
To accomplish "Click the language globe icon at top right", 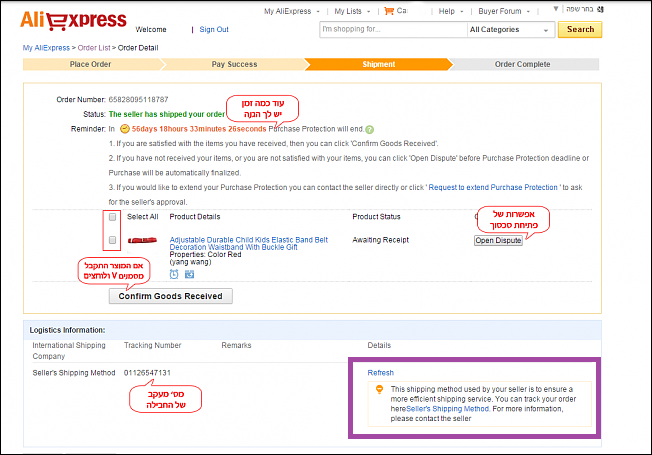I will tap(600, 9).
